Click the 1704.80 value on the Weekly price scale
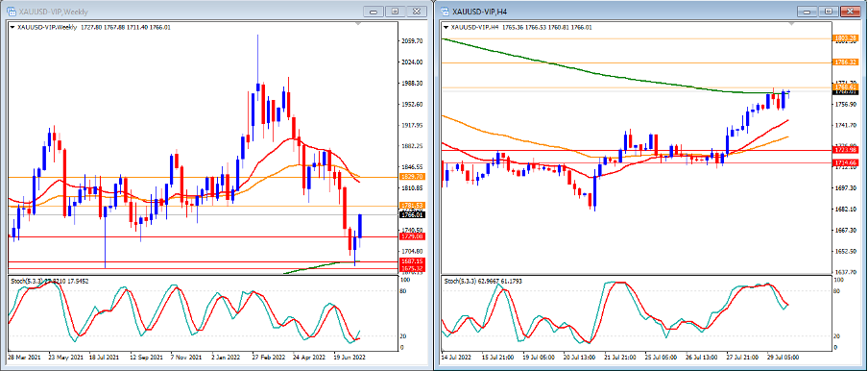This screenshot has width=868, height=371. [413, 251]
